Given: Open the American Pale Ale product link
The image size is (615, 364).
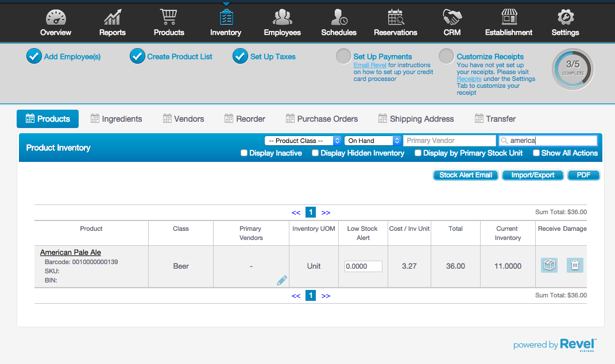Looking at the screenshot, I should click(71, 253).
